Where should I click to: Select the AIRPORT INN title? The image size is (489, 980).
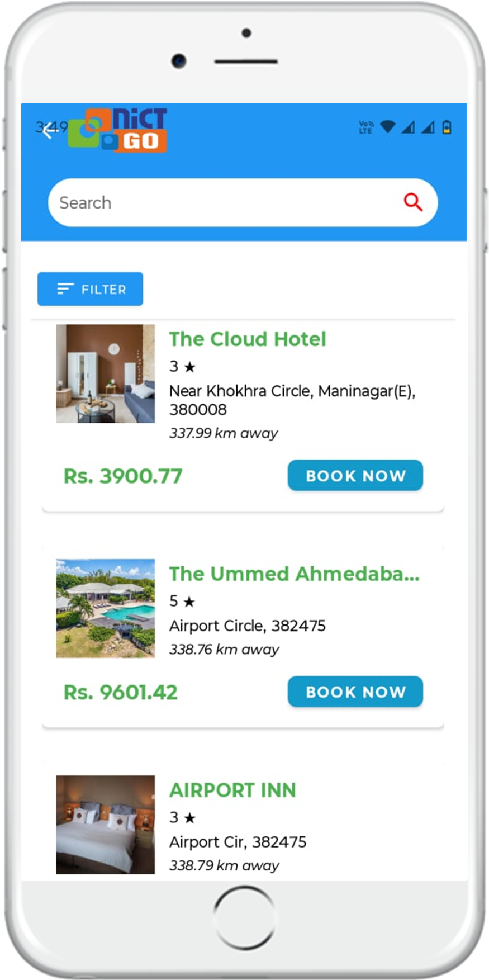(232, 790)
